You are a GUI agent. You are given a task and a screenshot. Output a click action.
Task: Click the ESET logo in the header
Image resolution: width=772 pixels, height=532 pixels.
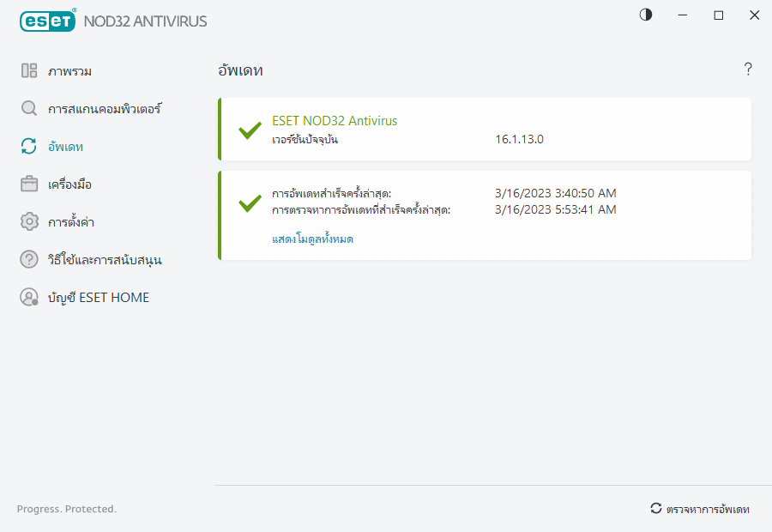click(47, 21)
